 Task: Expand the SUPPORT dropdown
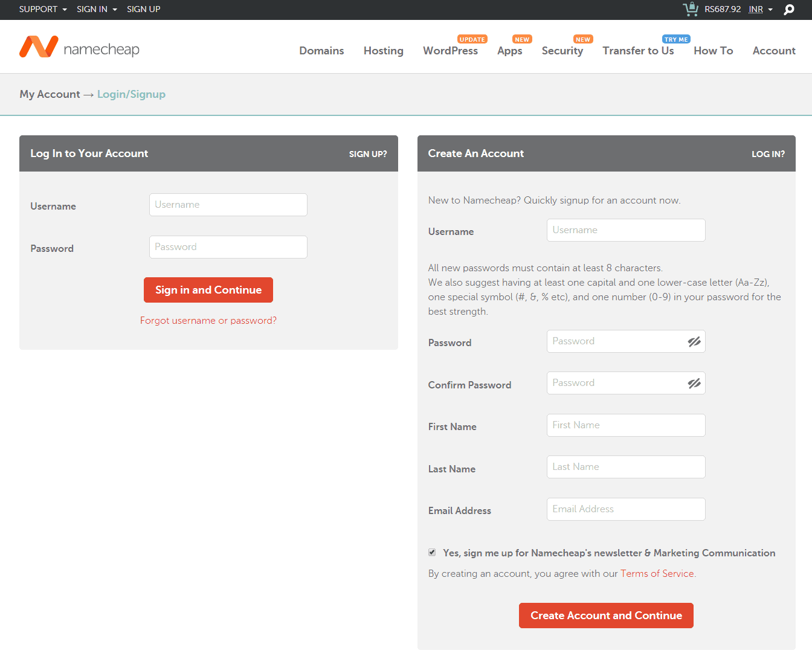point(43,9)
